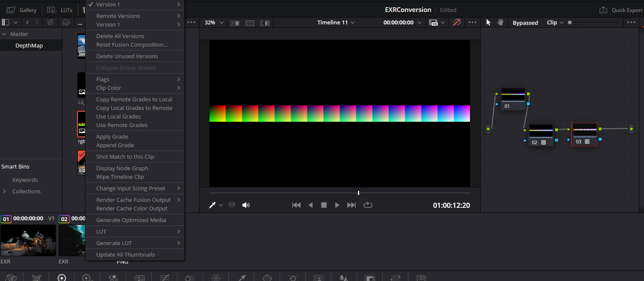Viewport: 644px width, 281px height.
Task: Toggle the gallery album sidebar layout icon
Action: pos(6,22)
